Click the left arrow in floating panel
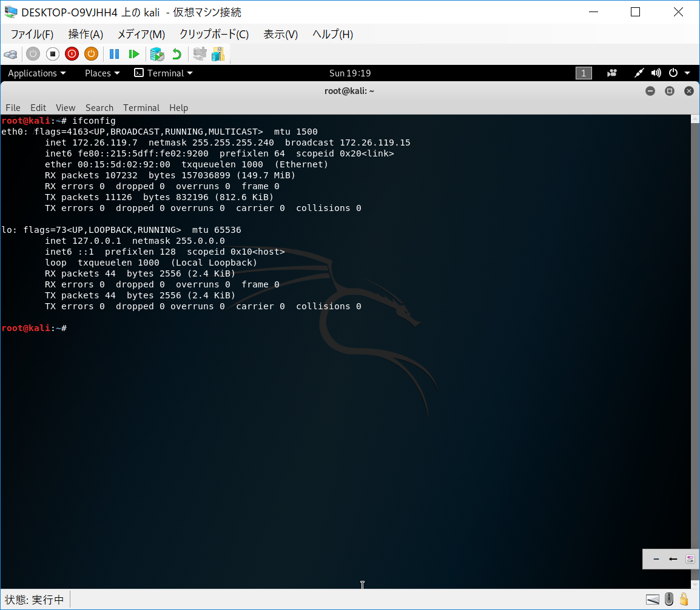 click(673, 559)
